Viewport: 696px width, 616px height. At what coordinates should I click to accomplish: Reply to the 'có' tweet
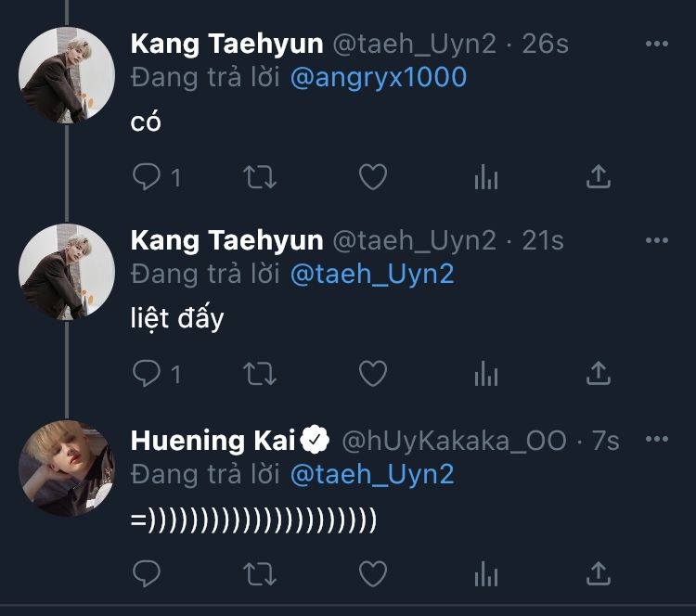147,176
